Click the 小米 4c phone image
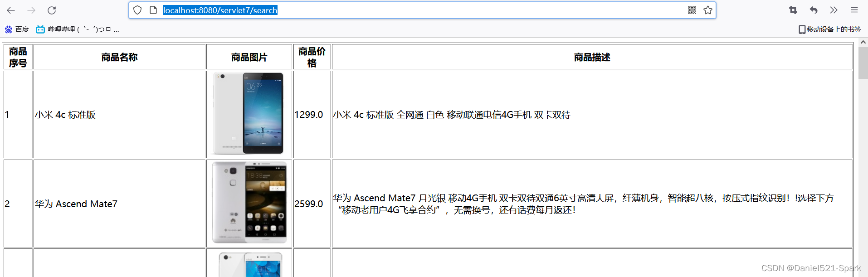Screen dimensions: 868x277 click(x=249, y=113)
